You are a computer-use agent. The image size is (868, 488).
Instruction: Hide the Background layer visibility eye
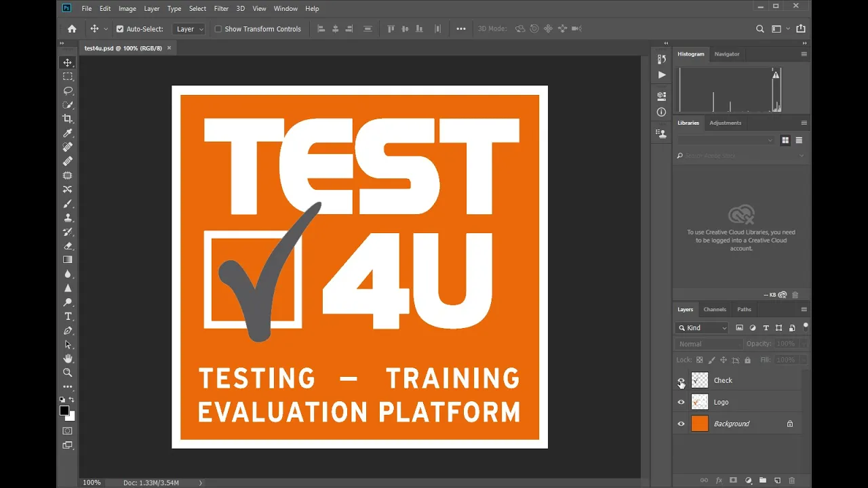[x=682, y=424]
